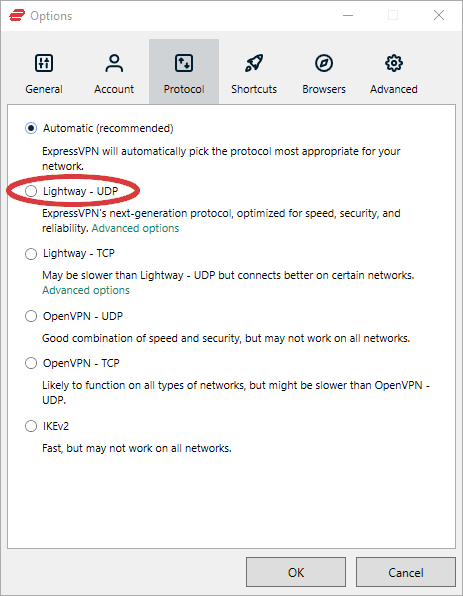The image size is (463, 596).
Task: Click 'ExpressVPN will automatically pick the protocol' description
Action: click(221, 159)
